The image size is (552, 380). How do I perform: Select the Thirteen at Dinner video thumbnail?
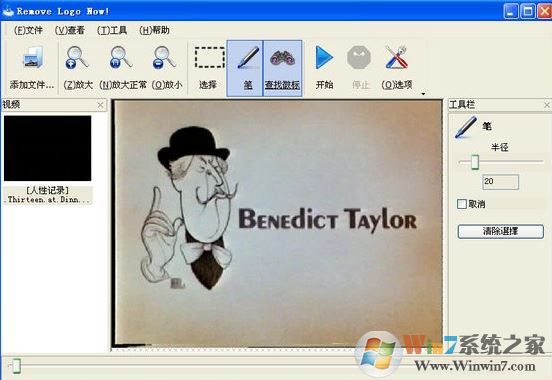point(48,148)
